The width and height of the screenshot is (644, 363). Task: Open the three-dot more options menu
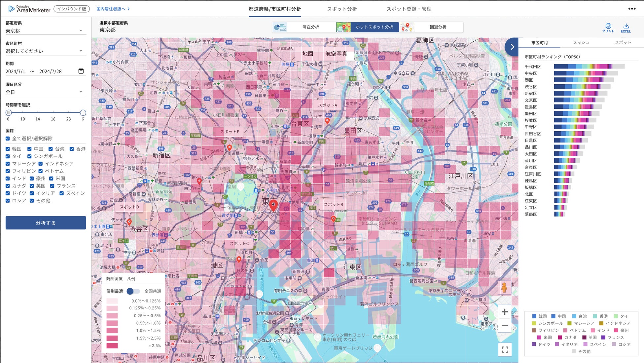[x=632, y=9]
